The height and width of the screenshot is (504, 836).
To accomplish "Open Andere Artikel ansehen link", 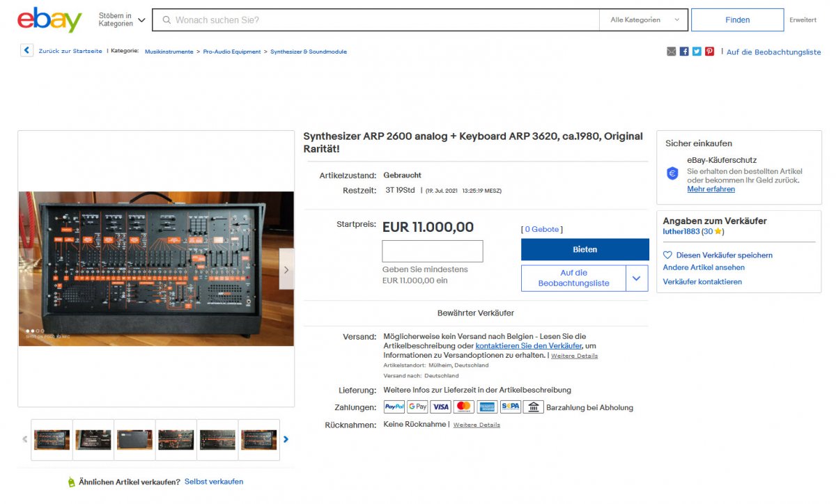I will click(704, 267).
